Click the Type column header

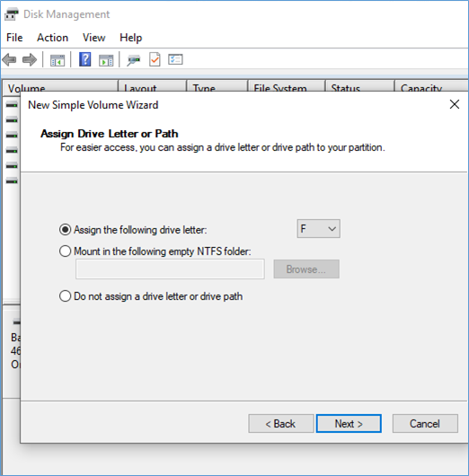(217, 86)
